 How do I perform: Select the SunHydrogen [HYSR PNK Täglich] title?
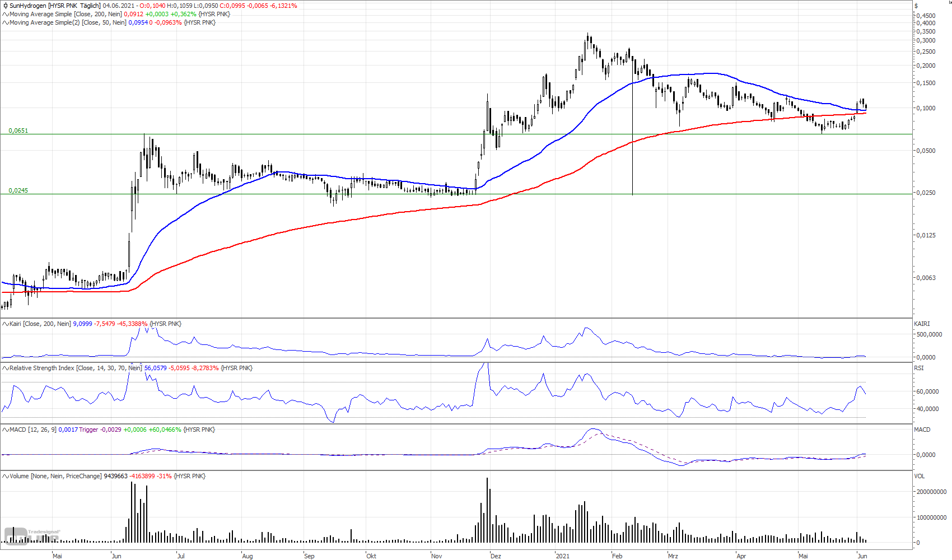click(55, 6)
